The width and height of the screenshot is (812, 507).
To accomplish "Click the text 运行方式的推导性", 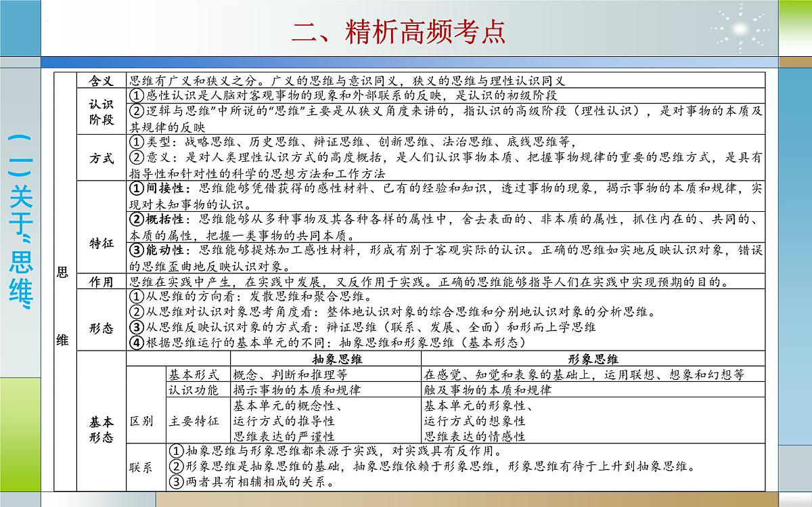I will click(x=284, y=421).
